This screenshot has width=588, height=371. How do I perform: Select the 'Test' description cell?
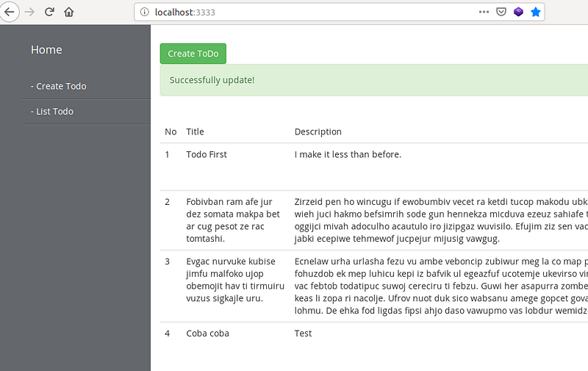[x=303, y=333]
